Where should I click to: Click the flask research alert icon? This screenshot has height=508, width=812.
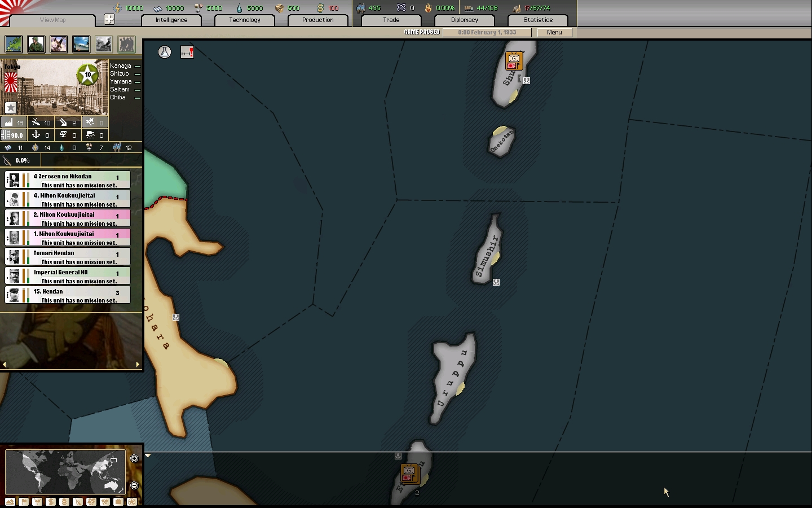(x=165, y=52)
